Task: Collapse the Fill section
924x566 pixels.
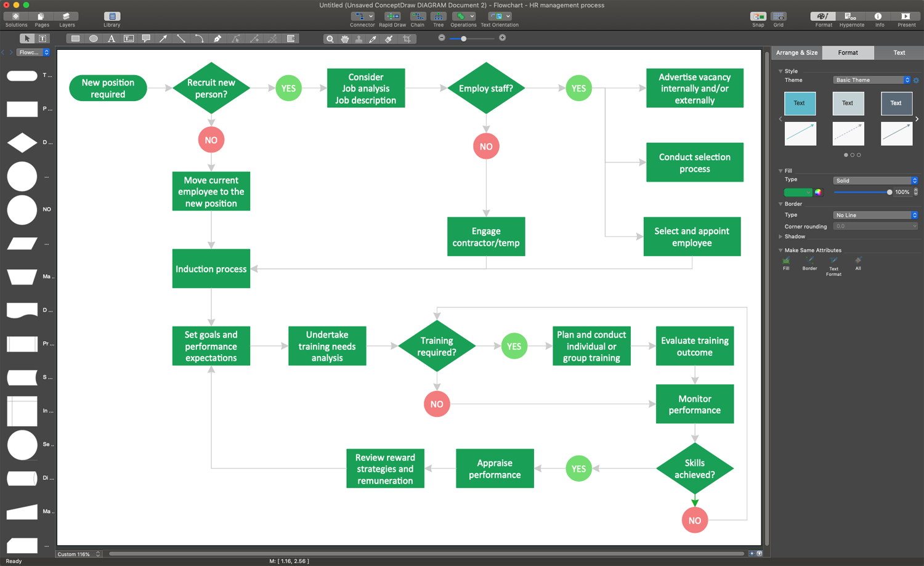Action: 780,171
